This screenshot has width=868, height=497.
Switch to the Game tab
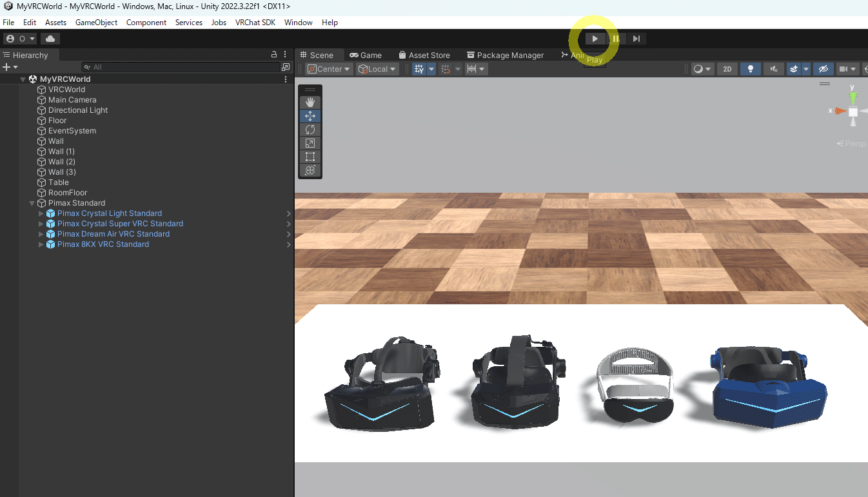pyautogui.click(x=366, y=55)
